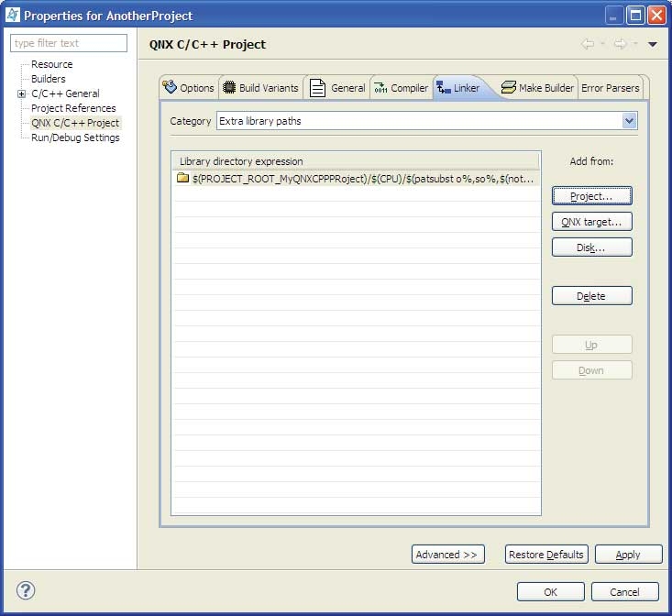Click into the type filter text field

[69, 43]
